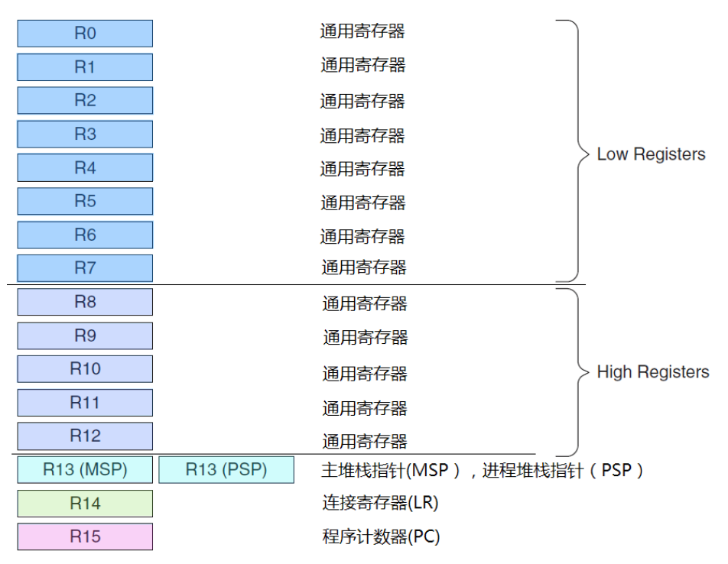Select the R12 register box

coord(85,436)
